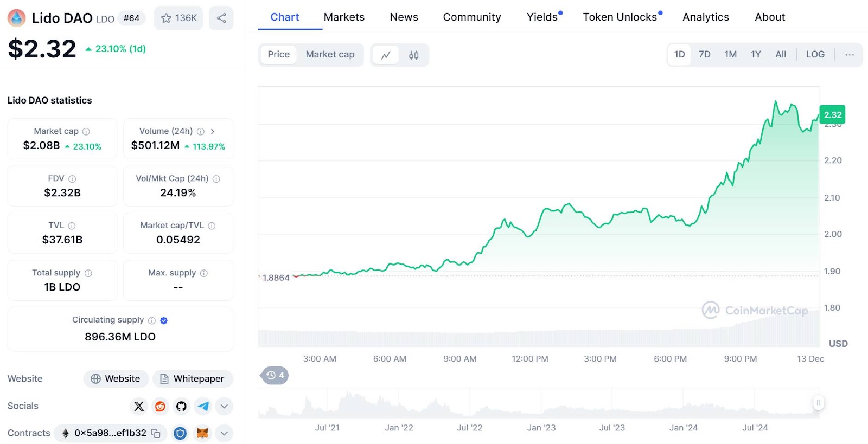
Task: Click the $501.12M volume value
Action: pos(155,145)
